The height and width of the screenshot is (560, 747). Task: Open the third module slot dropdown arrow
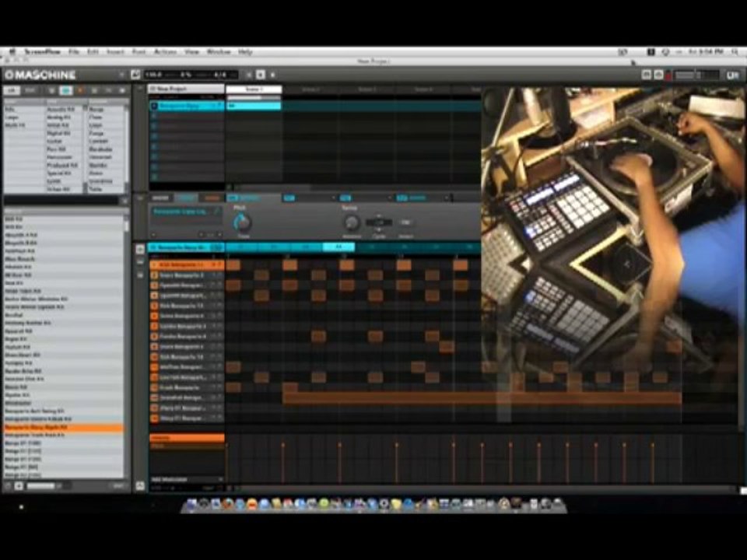(389, 198)
